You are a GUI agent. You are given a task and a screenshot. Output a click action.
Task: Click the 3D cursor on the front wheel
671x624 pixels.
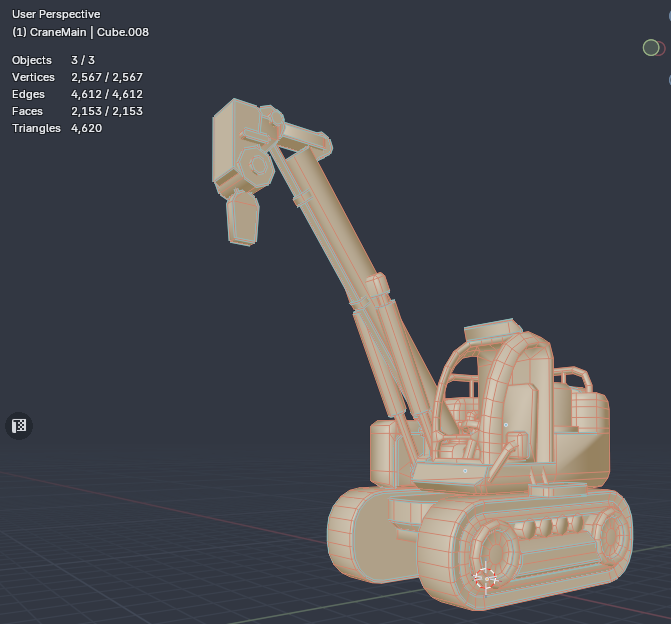pyautogui.click(x=486, y=579)
